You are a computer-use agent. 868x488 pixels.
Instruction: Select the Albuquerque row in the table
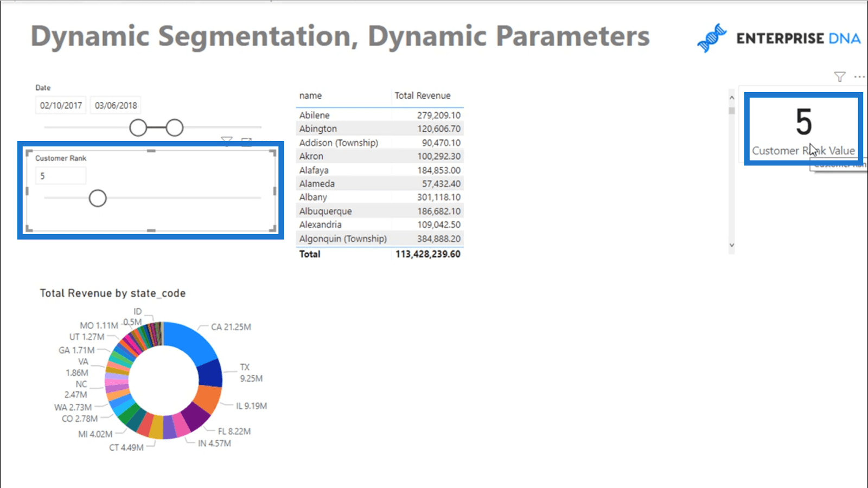[380, 211]
